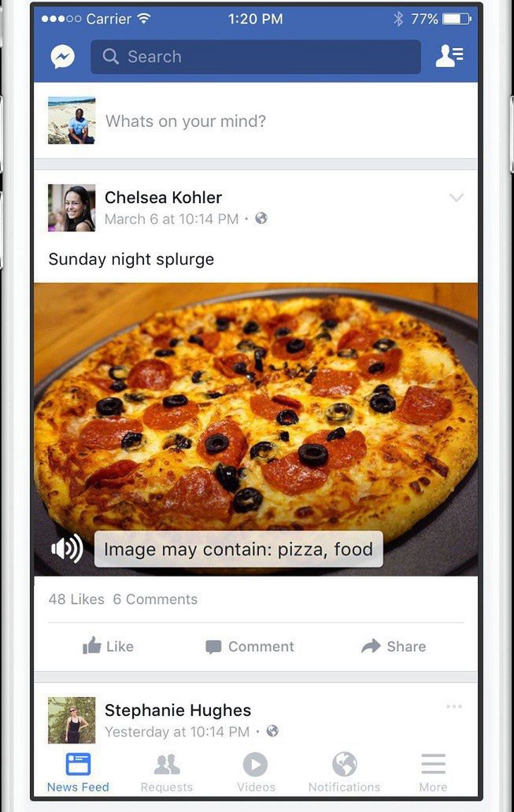
Task: Switch to the Requests tab
Action: [x=167, y=773]
